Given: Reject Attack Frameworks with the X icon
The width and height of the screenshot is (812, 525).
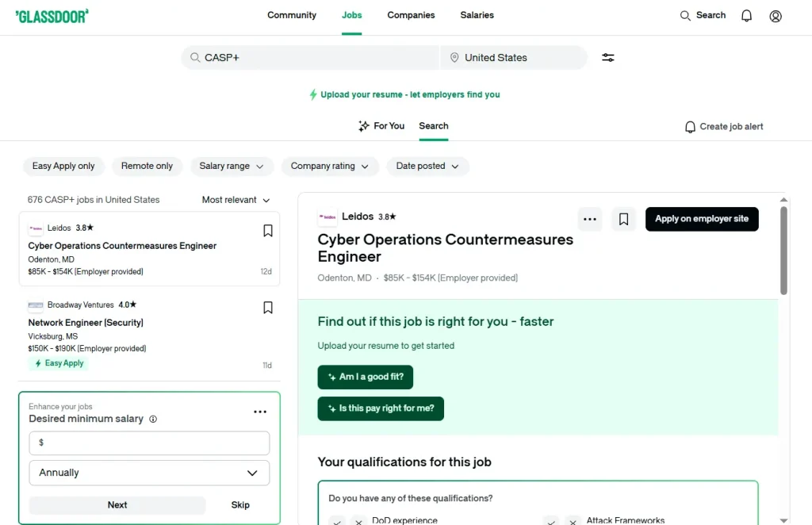Looking at the screenshot, I should [x=573, y=521].
